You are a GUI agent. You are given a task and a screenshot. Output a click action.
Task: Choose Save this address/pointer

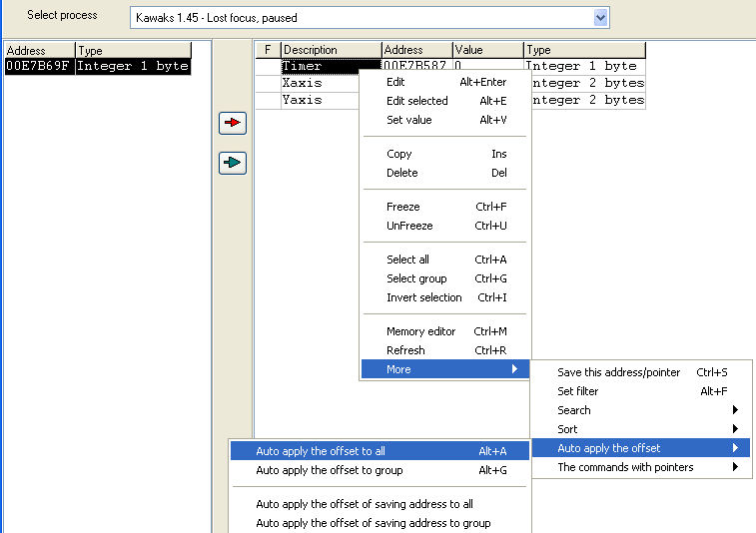pos(641,372)
